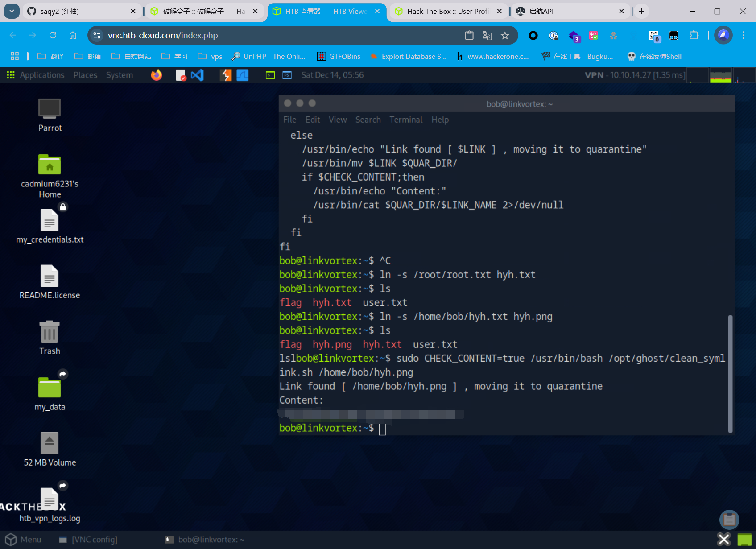The image size is (756, 549).
Task: Open the 邮箱 bookmarks folder
Action: point(88,56)
